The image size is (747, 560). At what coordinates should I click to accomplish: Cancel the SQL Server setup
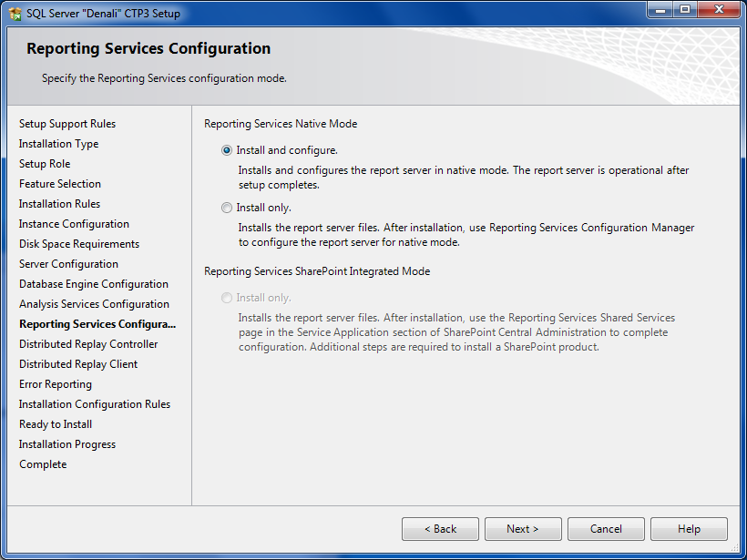(606, 529)
